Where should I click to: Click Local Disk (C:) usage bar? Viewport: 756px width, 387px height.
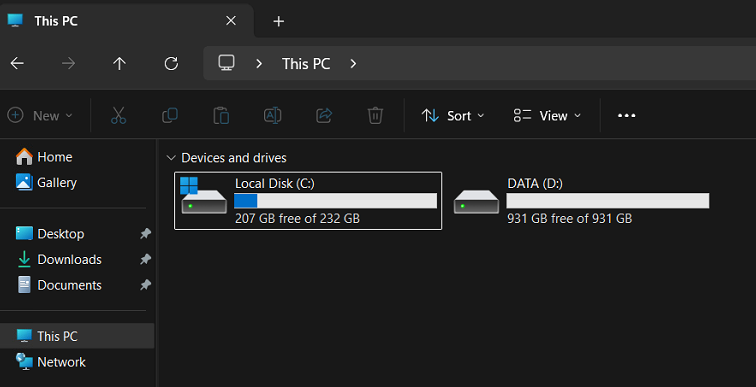[336, 200]
